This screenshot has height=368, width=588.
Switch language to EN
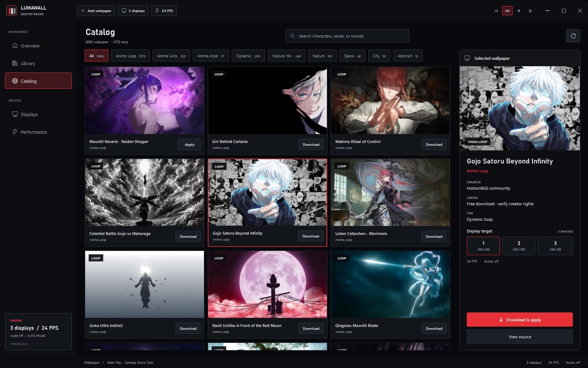click(x=507, y=11)
